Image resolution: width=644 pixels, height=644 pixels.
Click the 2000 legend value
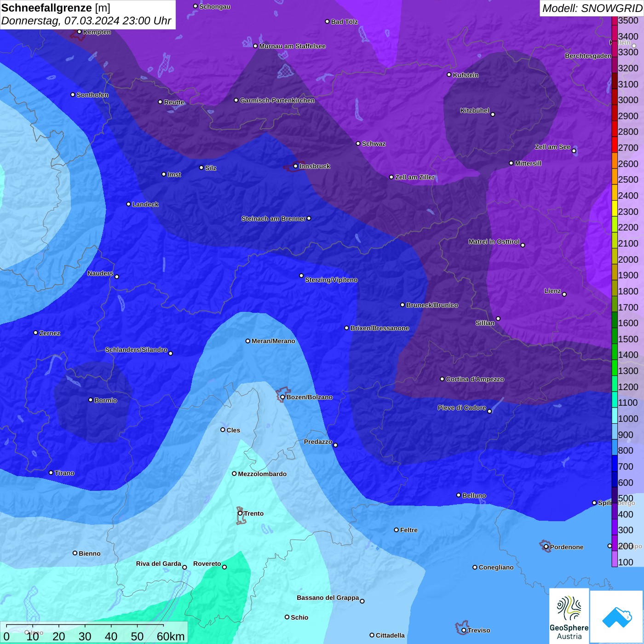pos(628,259)
